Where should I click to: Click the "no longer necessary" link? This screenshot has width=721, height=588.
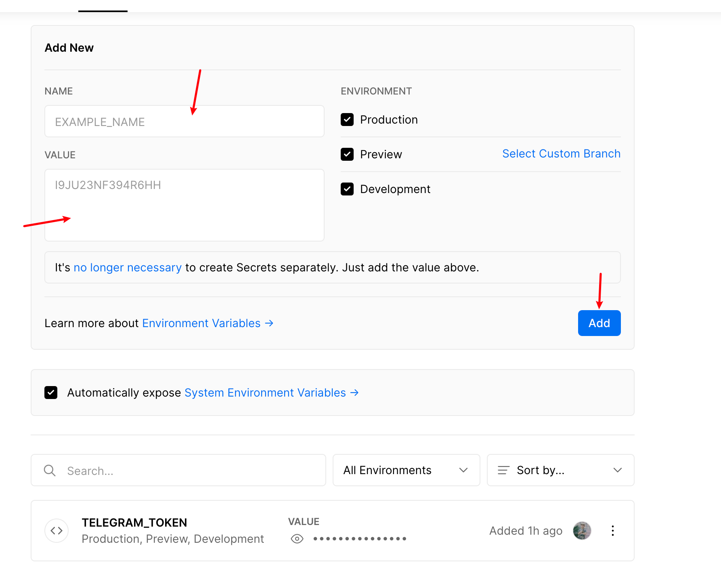[x=128, y=267]
